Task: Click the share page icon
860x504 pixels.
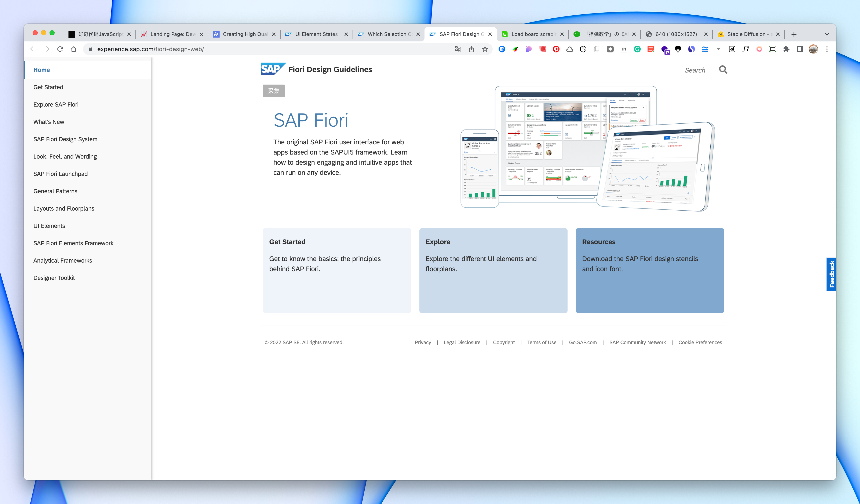Action: 471,49
